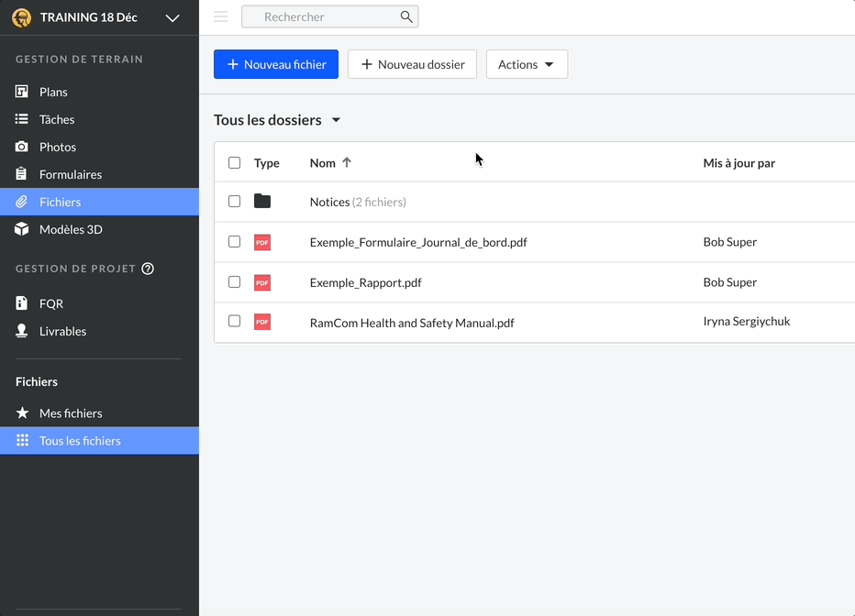The width and height of the screenshot is (855, 616).
Task: Check the RamCom Health and Safety Manual row checkbox
Action: click(235, 322)
